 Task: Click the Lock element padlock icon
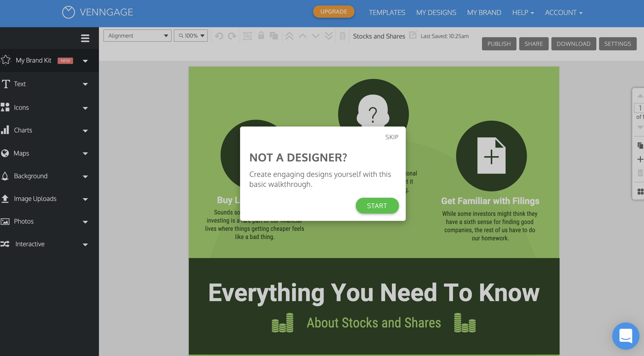pos(261,35)
